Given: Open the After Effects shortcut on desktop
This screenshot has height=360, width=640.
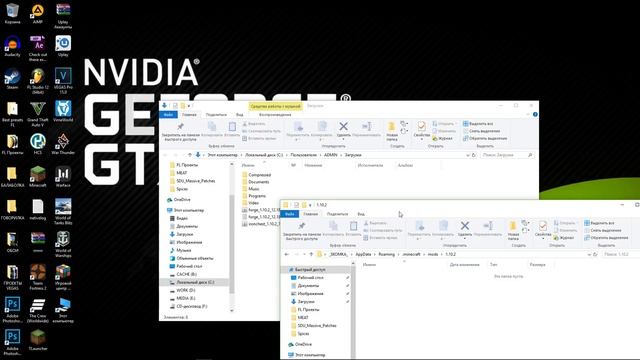Looking at the screenshot, I should click(38, 48).
